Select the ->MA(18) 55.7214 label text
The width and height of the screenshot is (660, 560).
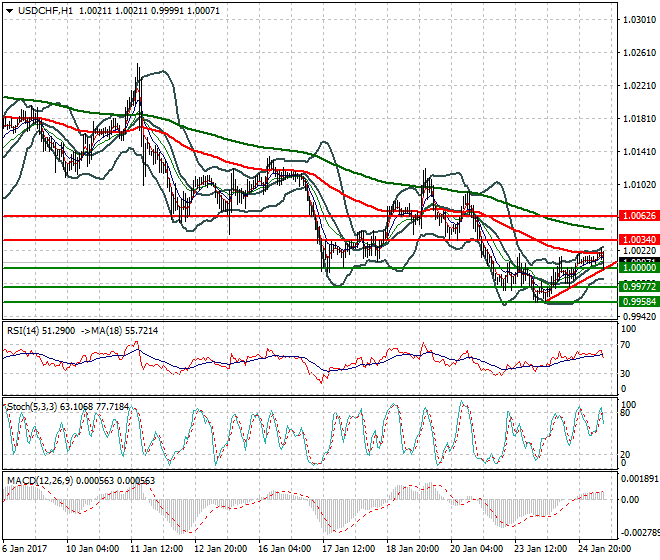tap(119, 331)
